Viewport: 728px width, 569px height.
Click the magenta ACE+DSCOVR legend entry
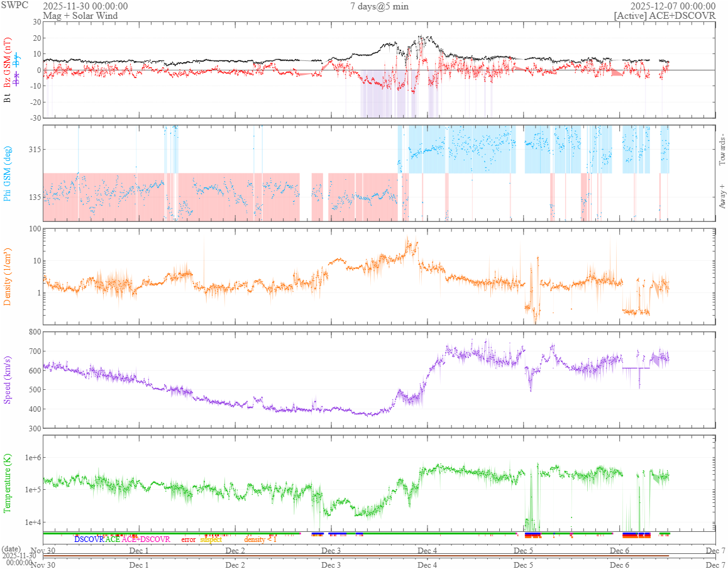[146, 539]
